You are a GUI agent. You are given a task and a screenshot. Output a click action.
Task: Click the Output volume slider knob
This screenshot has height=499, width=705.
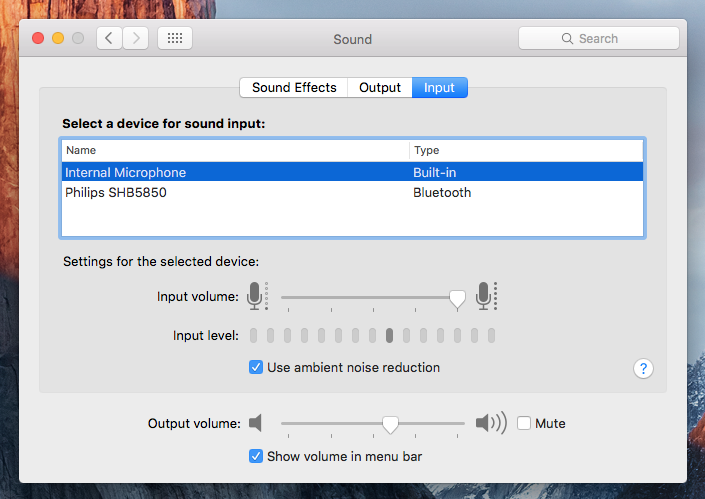click(x=390, y=424)
